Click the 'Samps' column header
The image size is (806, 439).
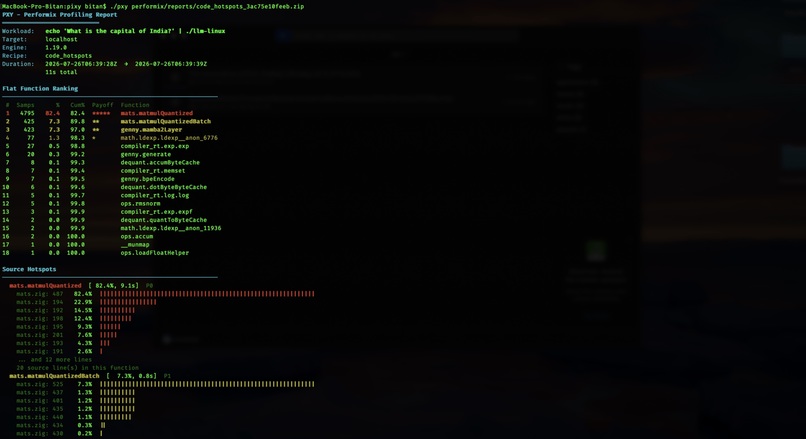coord(25,105)
